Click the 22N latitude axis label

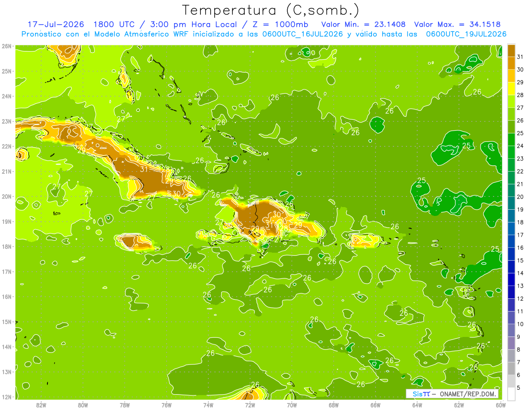point(7,146)
